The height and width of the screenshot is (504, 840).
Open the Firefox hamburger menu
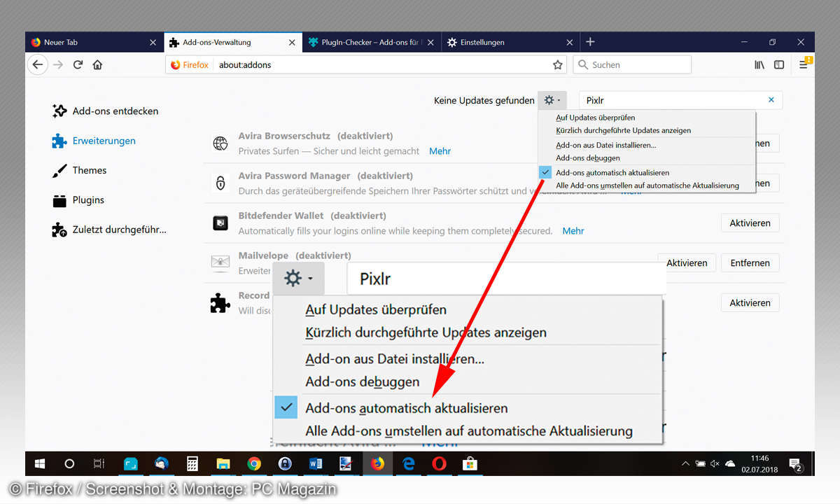tap(804, 64)
